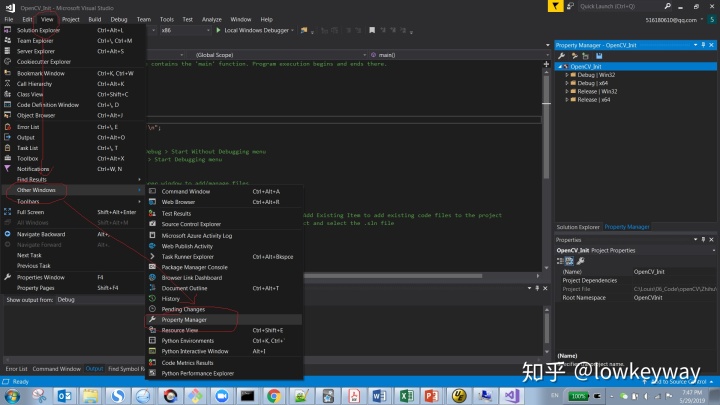Click the Bookmark Window icon
This screenshot has height=405, width=720.
click(x=7, y=73)
